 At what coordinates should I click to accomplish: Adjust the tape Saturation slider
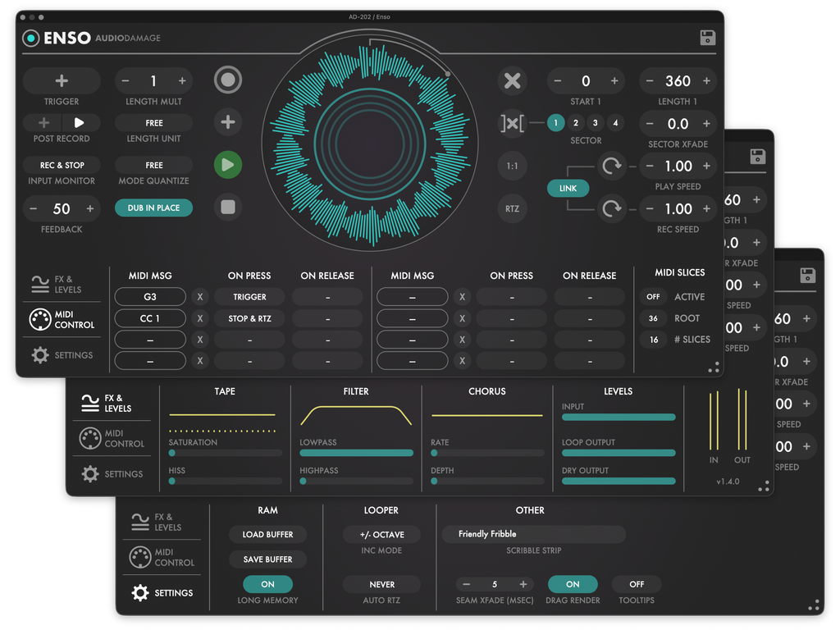[225, 453]
